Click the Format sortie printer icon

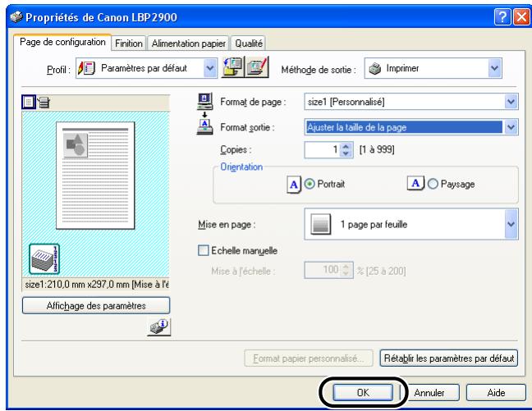tap(204, 127)
